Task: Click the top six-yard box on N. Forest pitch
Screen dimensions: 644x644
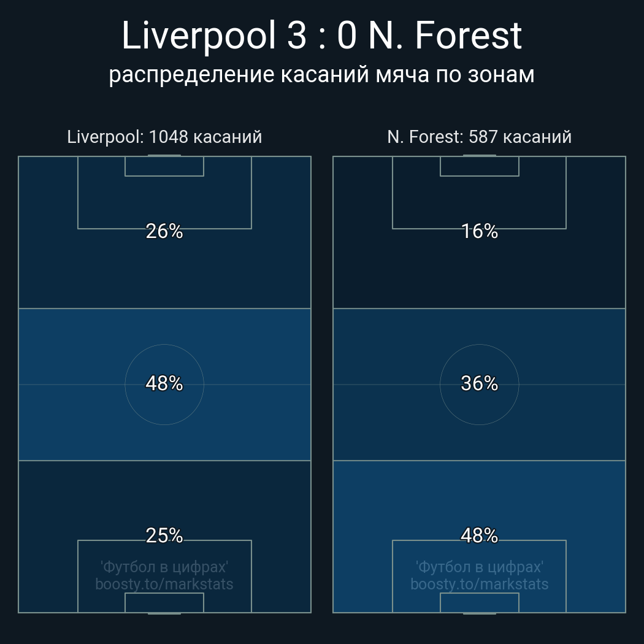Action: (479, 166)
